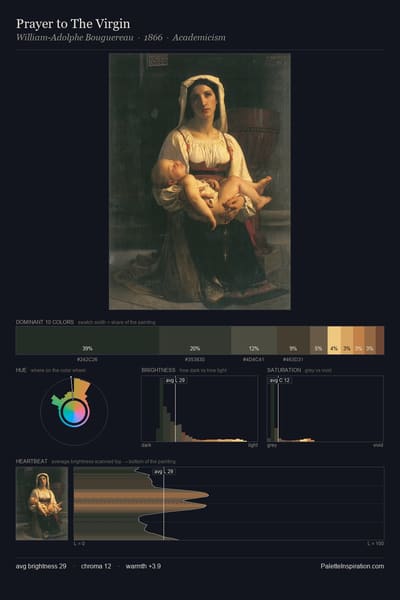Click the 'L = 100' heartbeat axis label

(x=376, y=543)
